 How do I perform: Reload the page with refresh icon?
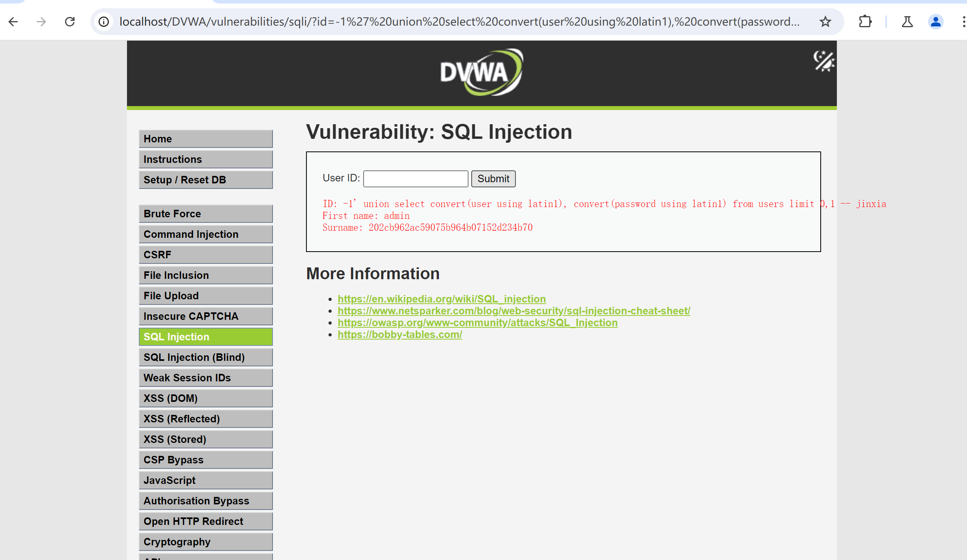(x=70, y=22)
